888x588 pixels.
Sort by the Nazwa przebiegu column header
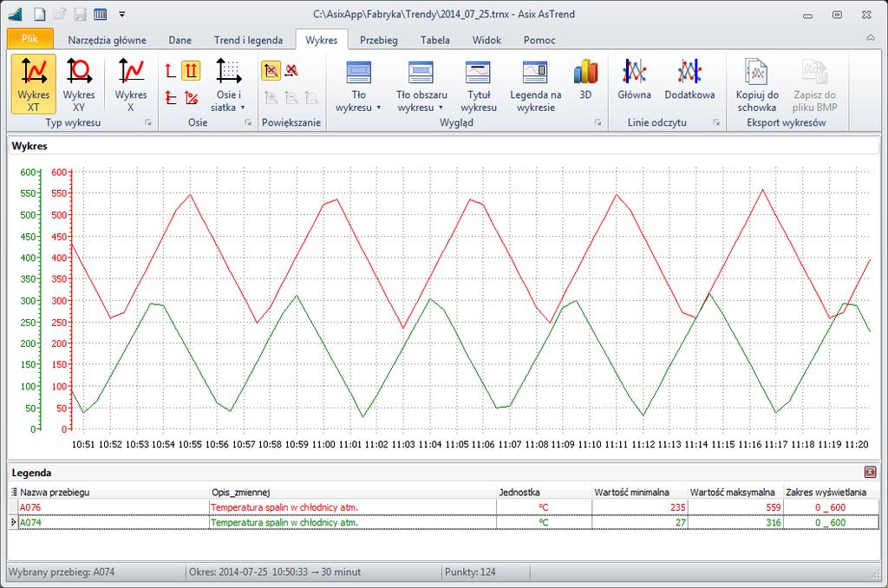(x=114, y=492)
